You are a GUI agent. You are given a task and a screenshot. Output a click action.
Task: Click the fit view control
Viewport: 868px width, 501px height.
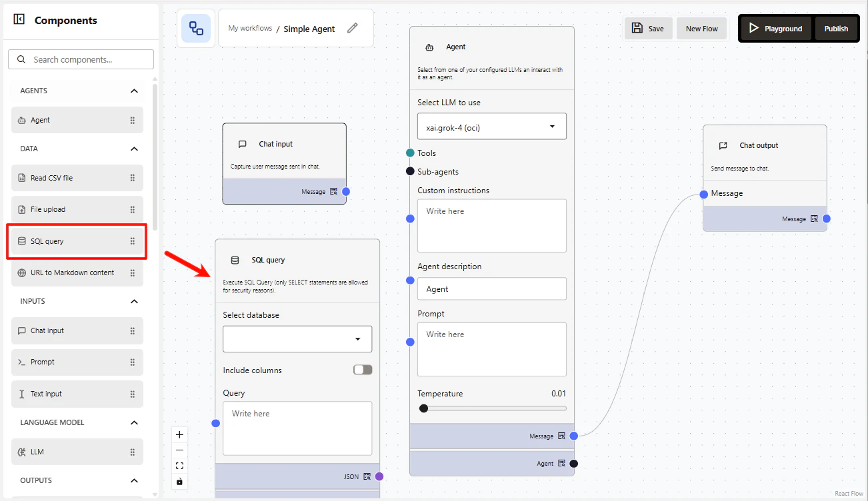click(179, 466)
